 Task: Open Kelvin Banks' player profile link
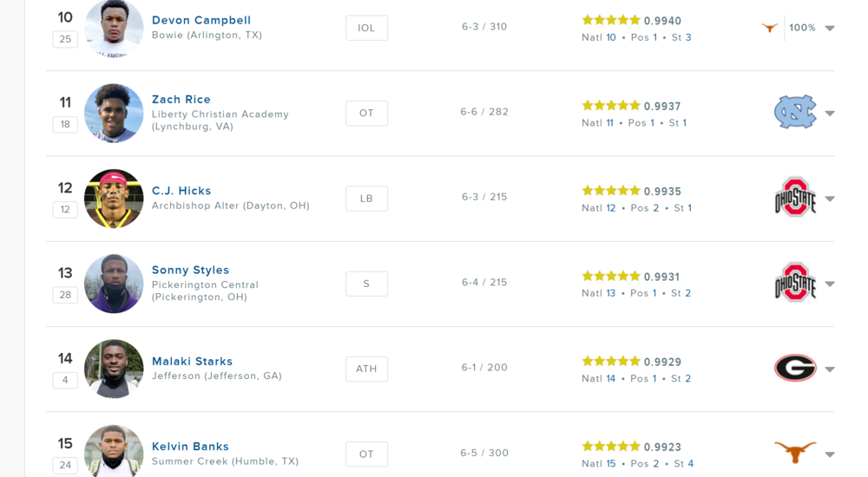[190, 447]
